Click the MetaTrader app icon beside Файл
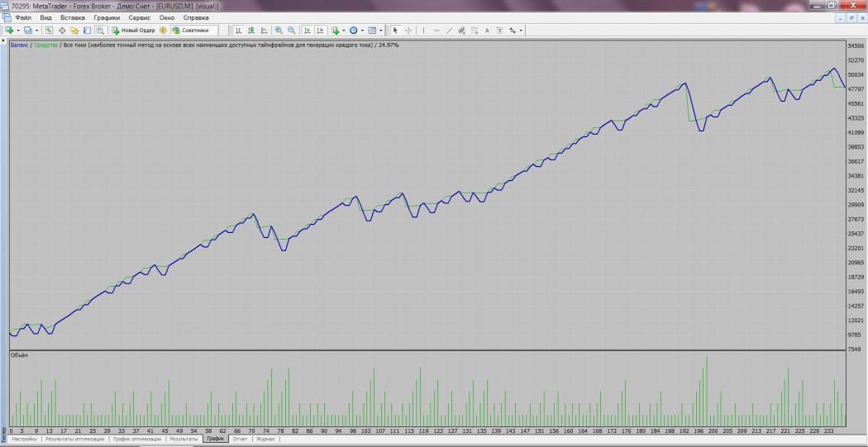 click(7, 17)
